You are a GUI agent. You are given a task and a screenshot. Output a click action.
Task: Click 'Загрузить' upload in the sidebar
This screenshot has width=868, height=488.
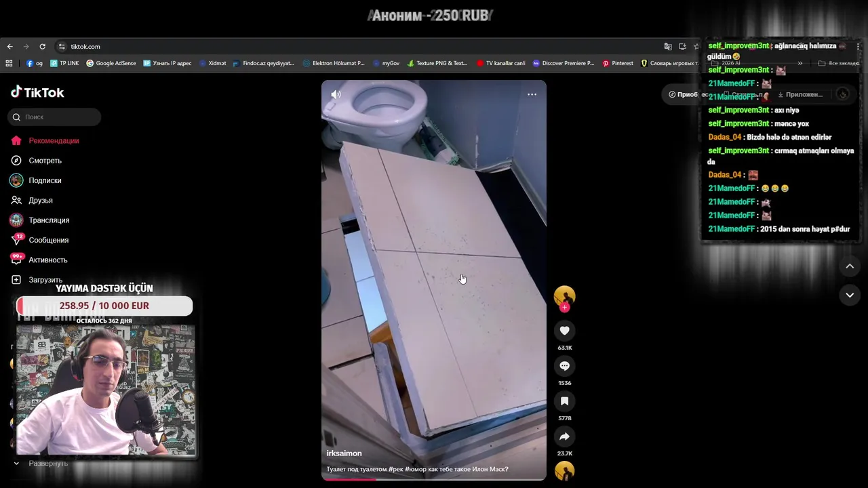click(x=37, y=280)
